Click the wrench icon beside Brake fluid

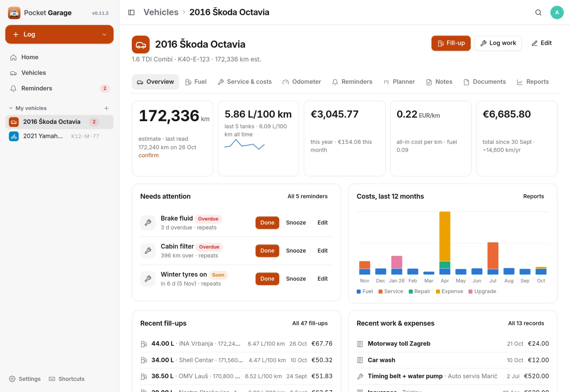click(148, 223)
